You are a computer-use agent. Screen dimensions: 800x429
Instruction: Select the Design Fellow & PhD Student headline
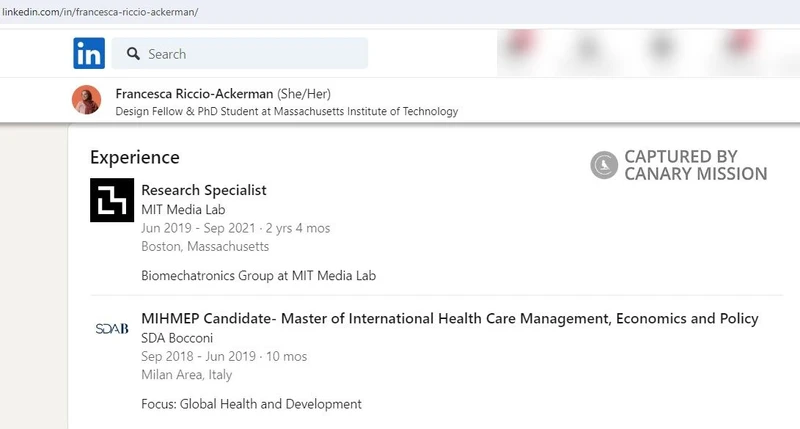coord(287,111)
